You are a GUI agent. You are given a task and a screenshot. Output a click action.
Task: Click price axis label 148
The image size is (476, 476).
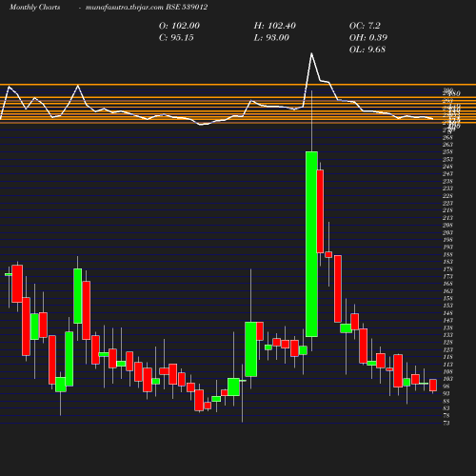447,313
